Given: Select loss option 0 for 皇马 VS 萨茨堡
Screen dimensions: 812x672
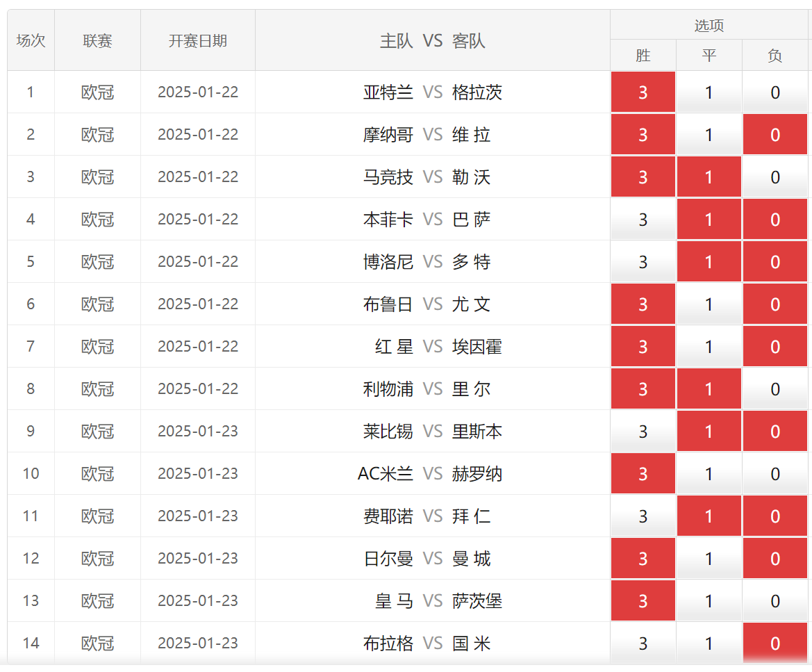Looking at the screenshot, I should (x=774, y=601).
